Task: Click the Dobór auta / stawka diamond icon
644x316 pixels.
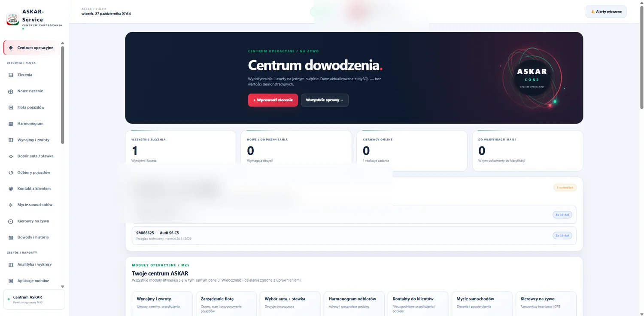Action: (x=11, y=156)
